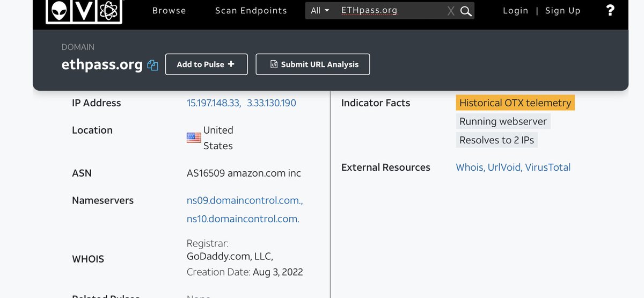Go to Scan Endpoints page
Image resolution: width=644 pixels, height=298 pixels.
click(x=251, y=11)
